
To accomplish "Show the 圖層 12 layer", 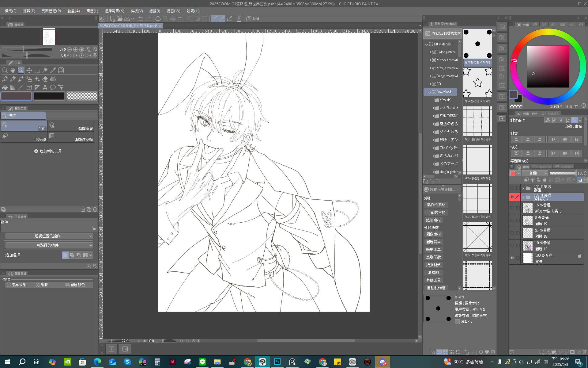I will click(x=511, y=246).
